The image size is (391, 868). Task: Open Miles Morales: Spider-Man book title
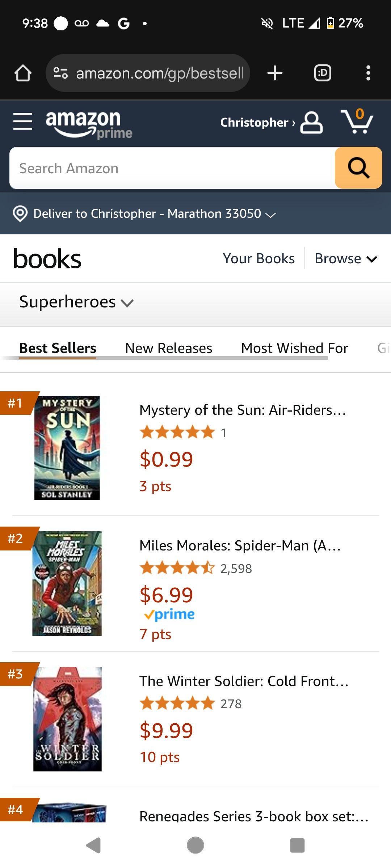click(240, 545)
